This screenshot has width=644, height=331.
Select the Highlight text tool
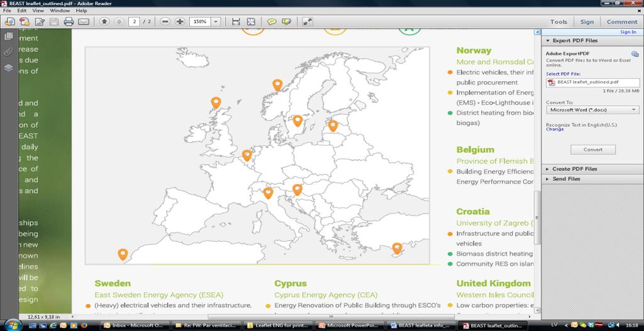[286, 22]
